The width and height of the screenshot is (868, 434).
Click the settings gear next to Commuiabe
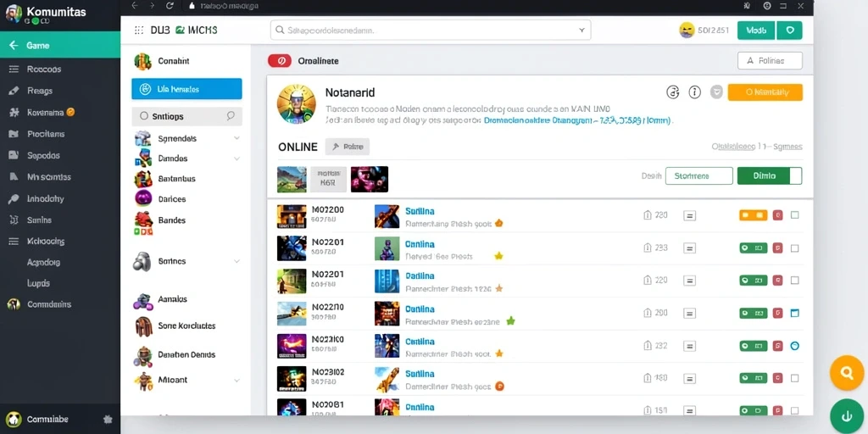click(108, 420)
